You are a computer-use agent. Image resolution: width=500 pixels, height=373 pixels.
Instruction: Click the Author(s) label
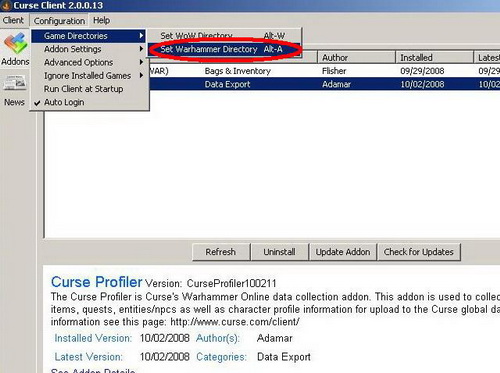218,338
